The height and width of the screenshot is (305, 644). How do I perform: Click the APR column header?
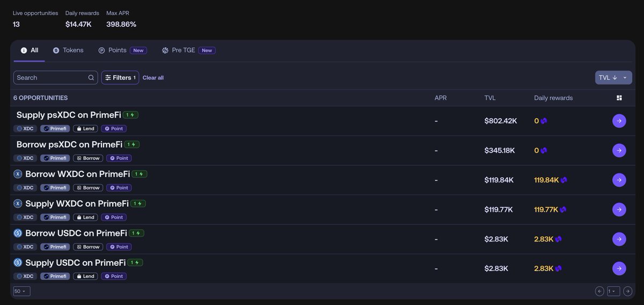(x=441, y=98)
